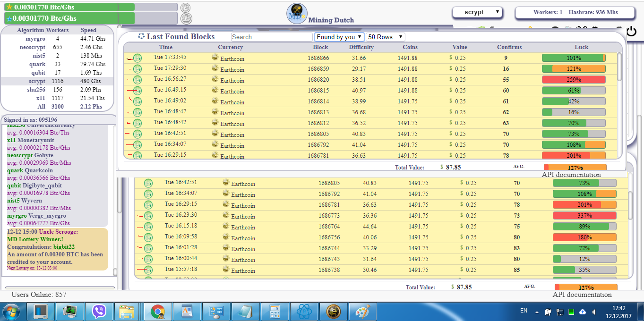Screen dimensions: 644x321
Task: Open the Calculator taskbar icon
Action: click(x=275, y=312)
